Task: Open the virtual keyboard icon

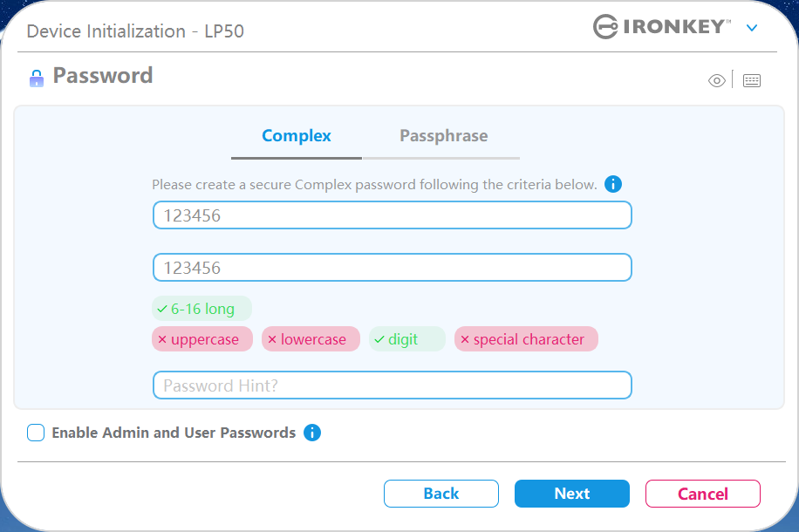Action: point(752,81)
